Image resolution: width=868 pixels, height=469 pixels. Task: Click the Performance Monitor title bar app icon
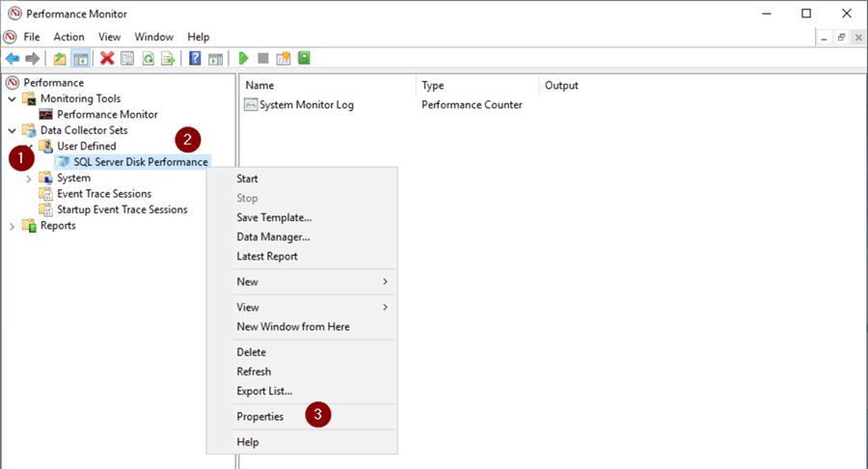pos(14,14)
